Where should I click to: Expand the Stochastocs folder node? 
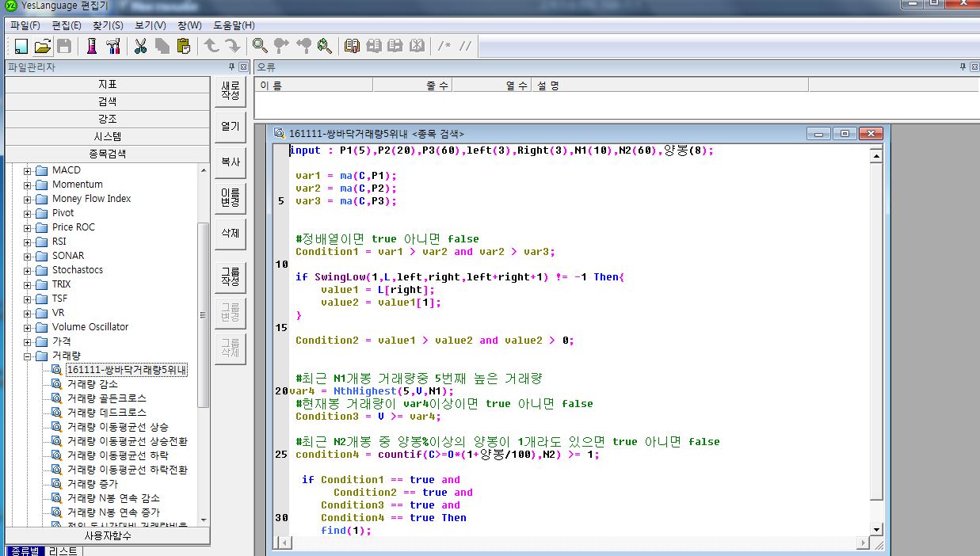point(28,271)
